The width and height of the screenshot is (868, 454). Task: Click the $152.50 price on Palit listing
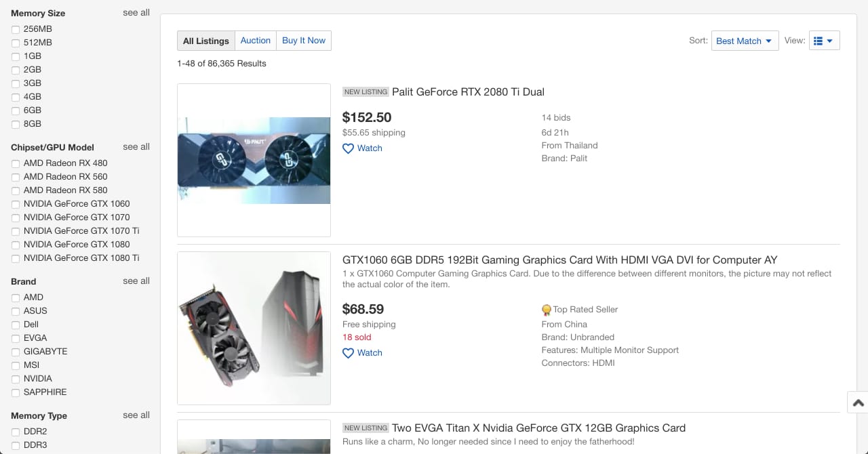[367, 117]
